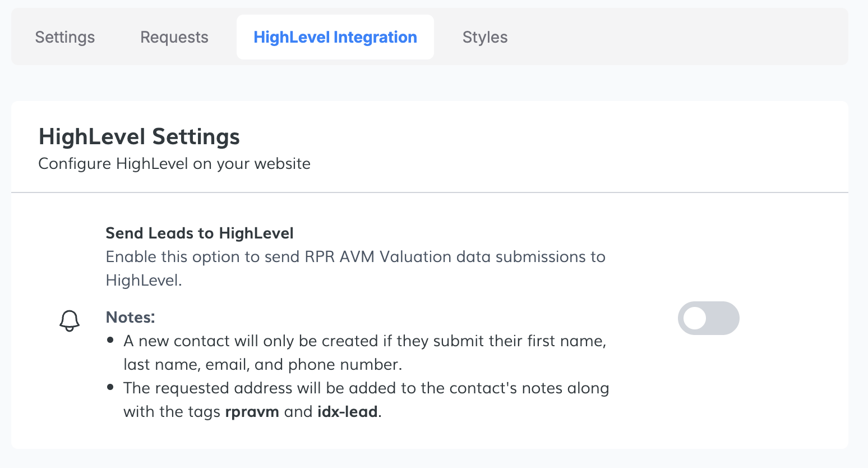
Task: Click the divider line below the header
Action: [x=430, y=192]
